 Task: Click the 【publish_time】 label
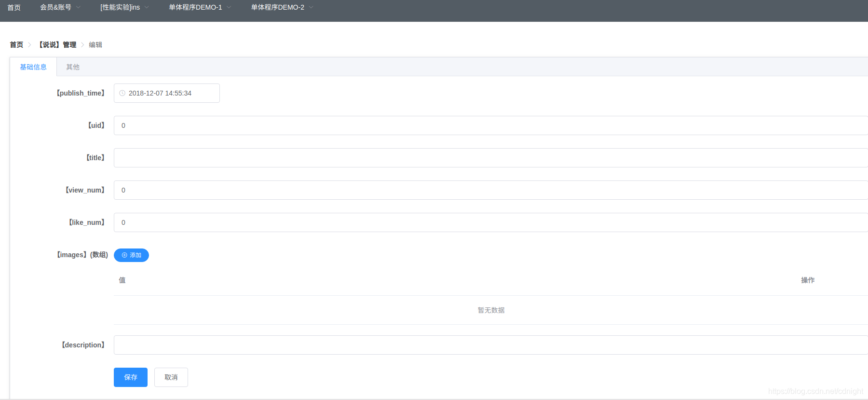[x=80, y=93]
